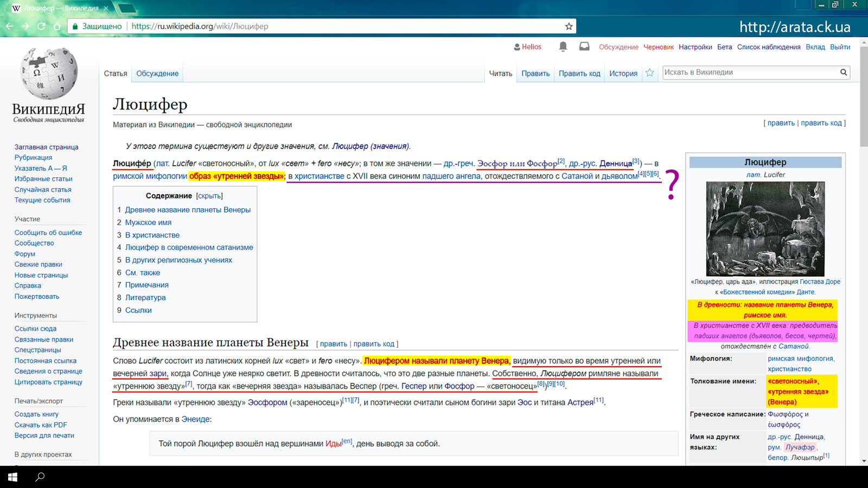The image size is (868, 488).
Task: Bookmark page with address bar star
Action: pos(569,26)
